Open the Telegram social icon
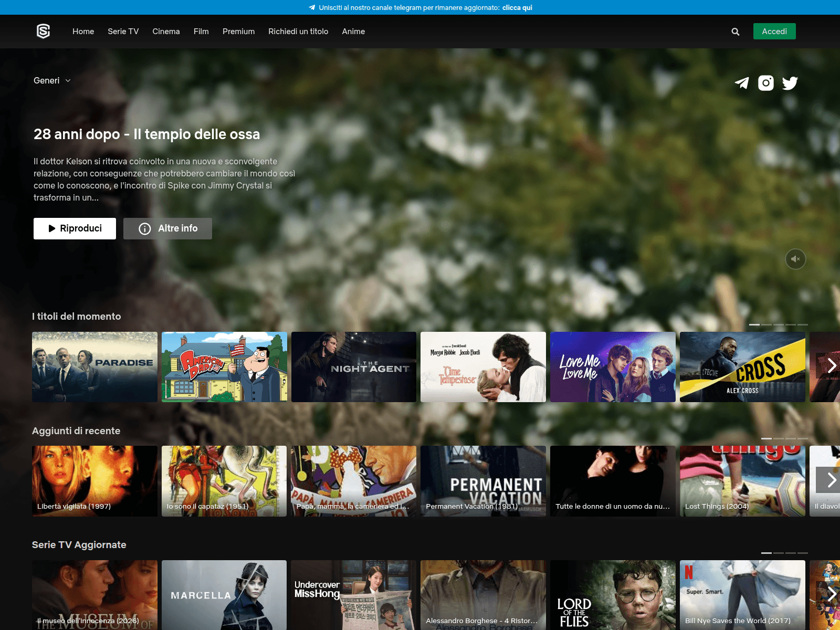The width and height of the screenshot is (840, 630). tap(741, 83)
